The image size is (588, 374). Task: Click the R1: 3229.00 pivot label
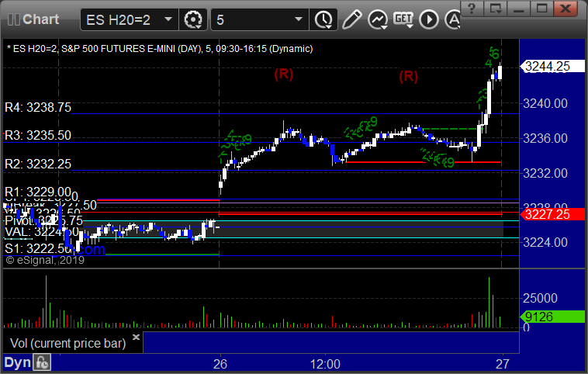click(38, 192)
